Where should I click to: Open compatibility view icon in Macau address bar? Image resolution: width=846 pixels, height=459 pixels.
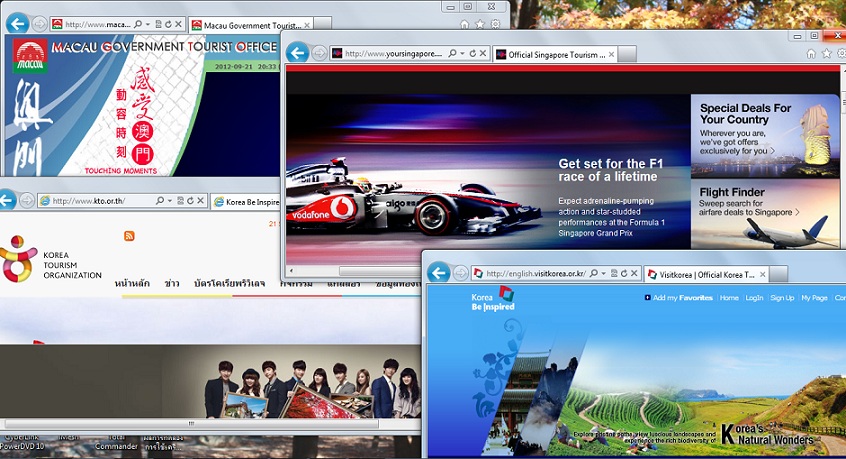click(x=158, y=24)
